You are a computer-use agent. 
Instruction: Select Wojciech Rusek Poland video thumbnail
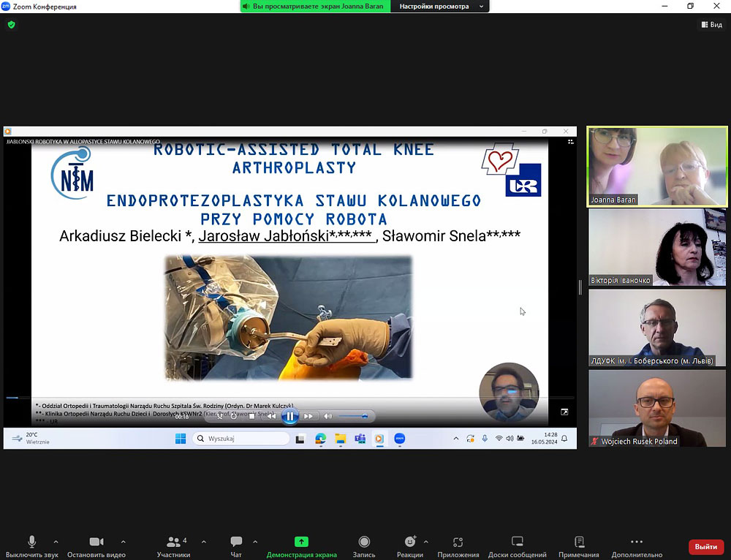[x=657, y=409]
